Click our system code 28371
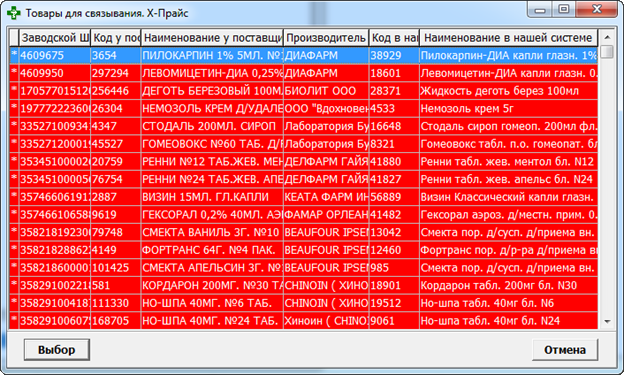 pos(394,91)
